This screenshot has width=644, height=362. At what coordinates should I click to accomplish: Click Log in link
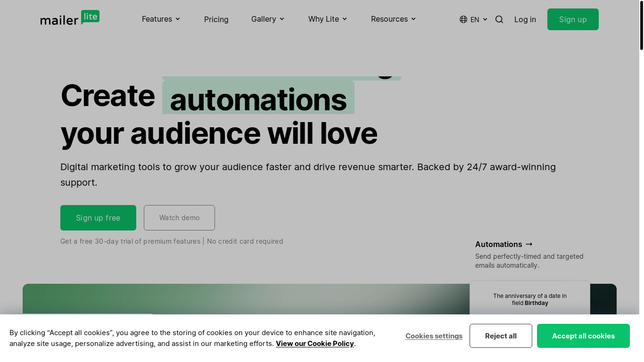point(525,19)
